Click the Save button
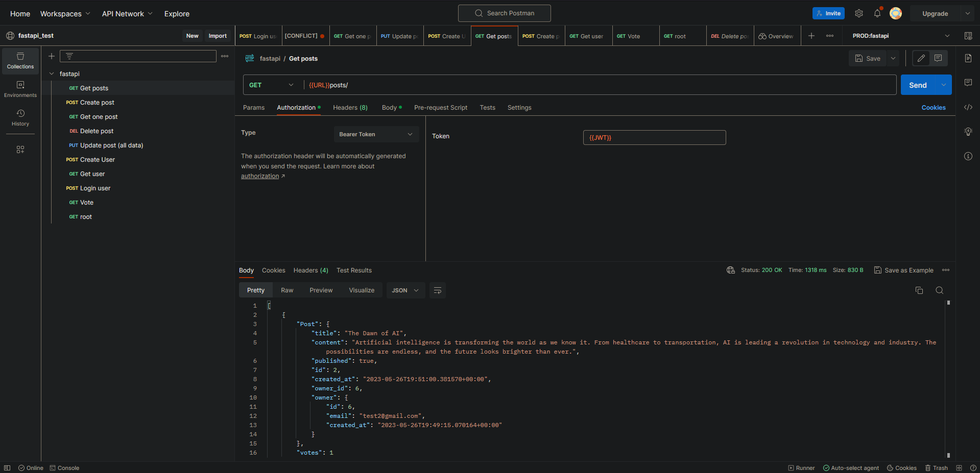 (x=868, y=58)
